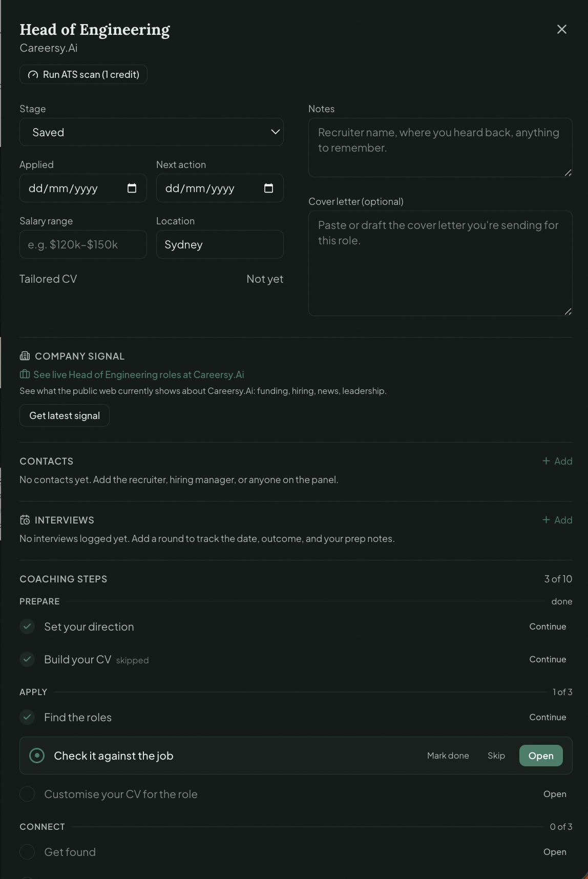Screen dimensions: 588x879
Task: Toggle the Get found step circle
Action: point(27,852)
